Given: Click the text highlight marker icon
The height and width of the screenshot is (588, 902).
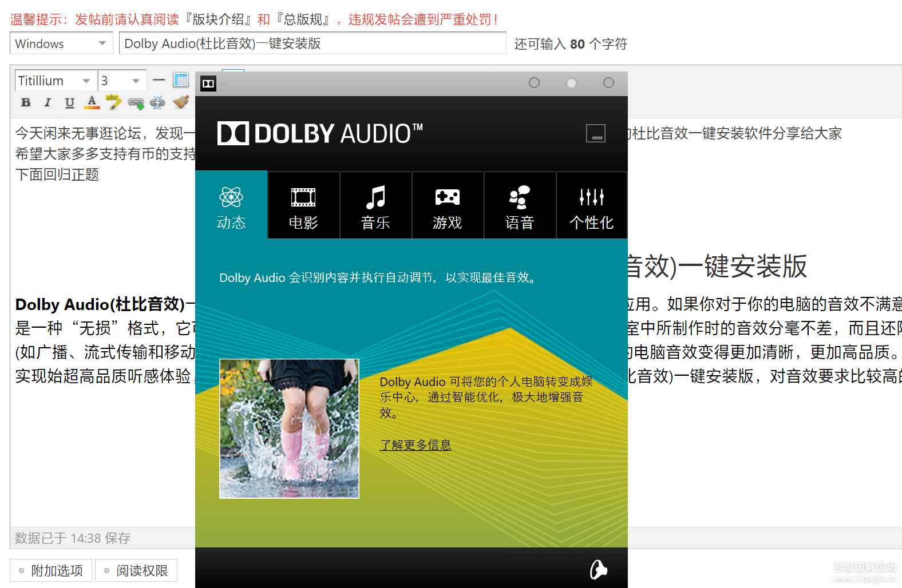Looking at the screenshot, I should point(113,102).
